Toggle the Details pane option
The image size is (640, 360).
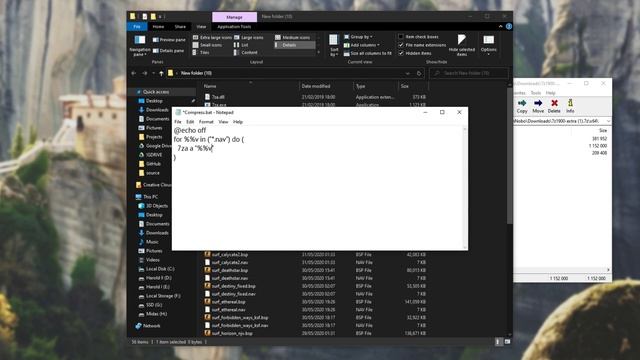[168, 51]
